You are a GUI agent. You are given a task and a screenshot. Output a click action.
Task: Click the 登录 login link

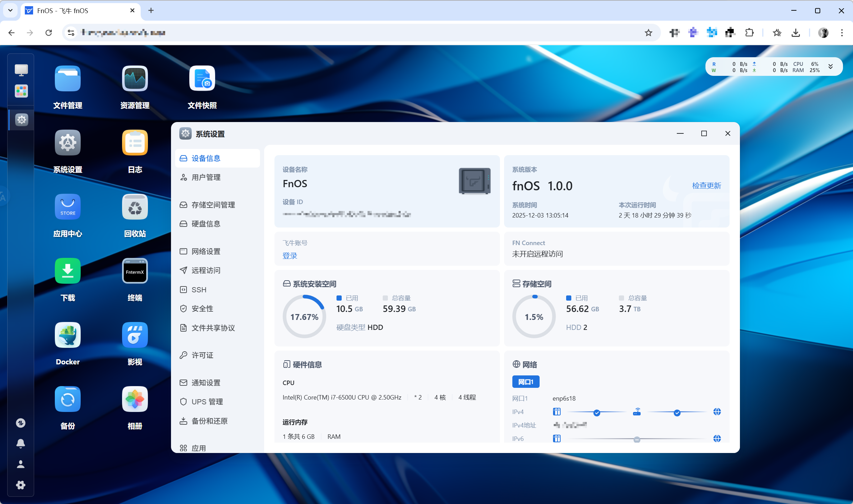click(x=290, y=256)
